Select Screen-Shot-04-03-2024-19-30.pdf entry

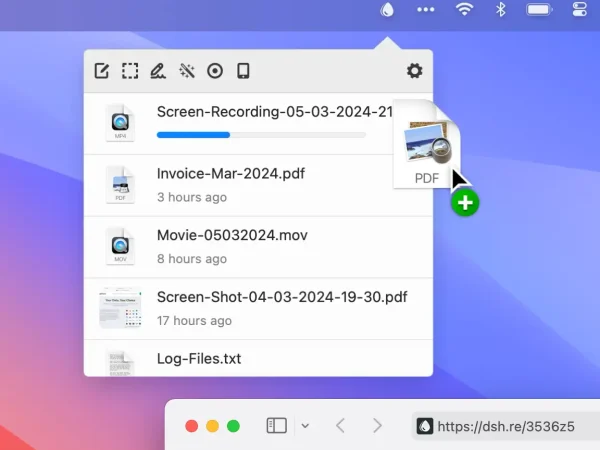pyautogui.click(x=258, y=309)
